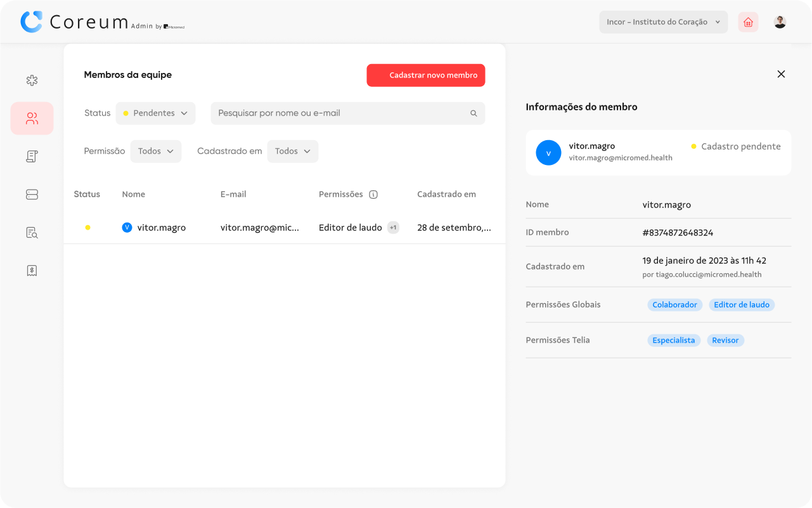Click the search magnifier icon

click(474, 114)
